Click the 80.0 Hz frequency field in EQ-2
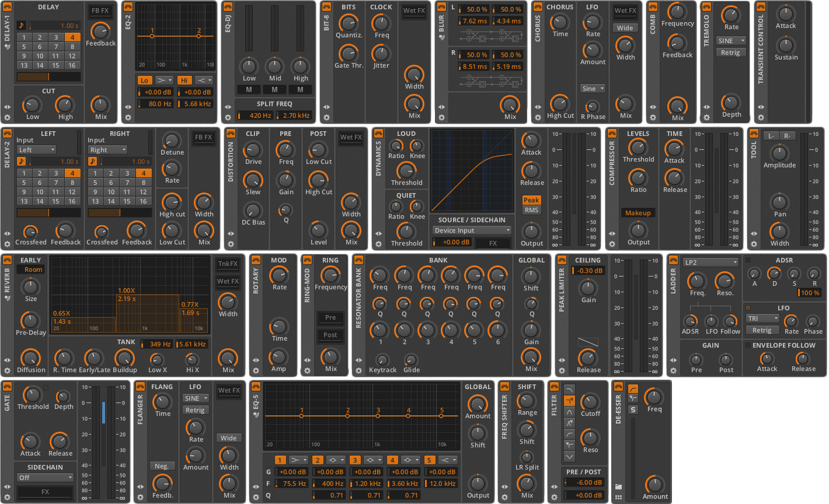The width and height of the screenshot is (829, 504). [156, 104]
